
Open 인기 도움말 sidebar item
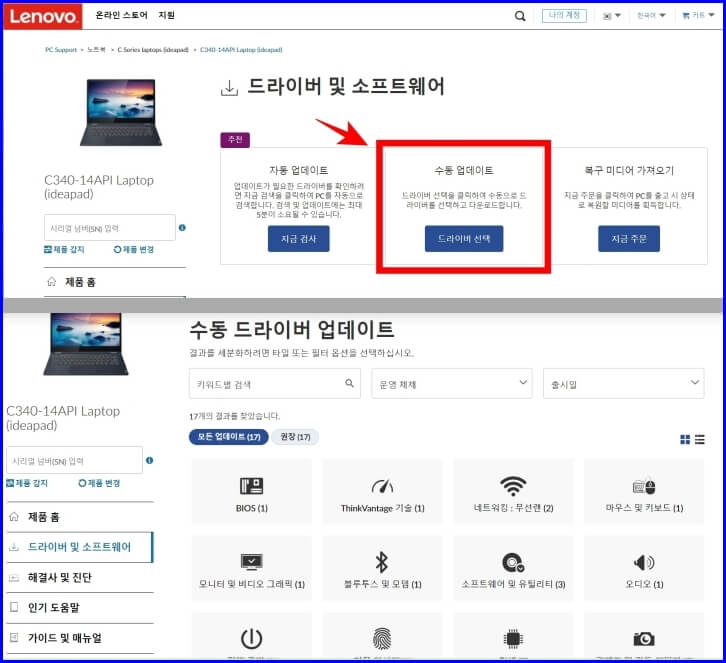80,607
